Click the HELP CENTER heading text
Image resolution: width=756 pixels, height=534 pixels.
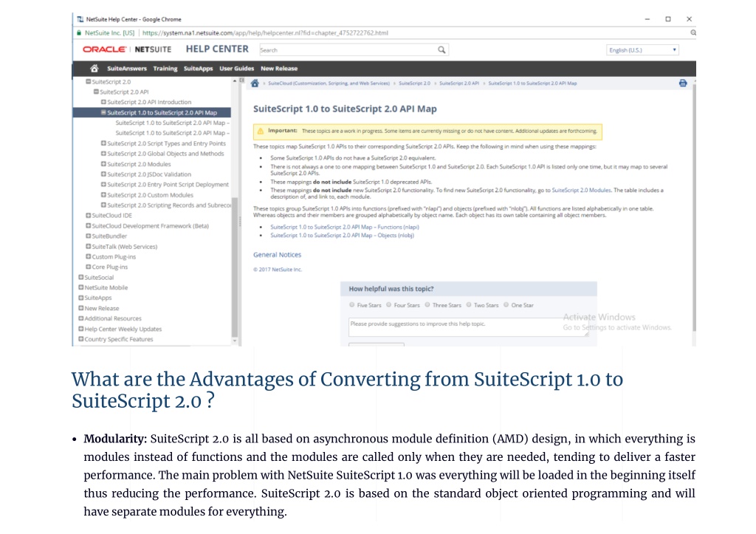218,49
